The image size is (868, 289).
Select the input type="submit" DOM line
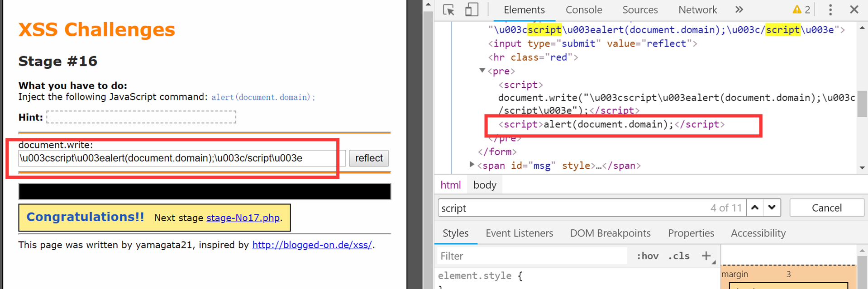[x=592, y=43]
